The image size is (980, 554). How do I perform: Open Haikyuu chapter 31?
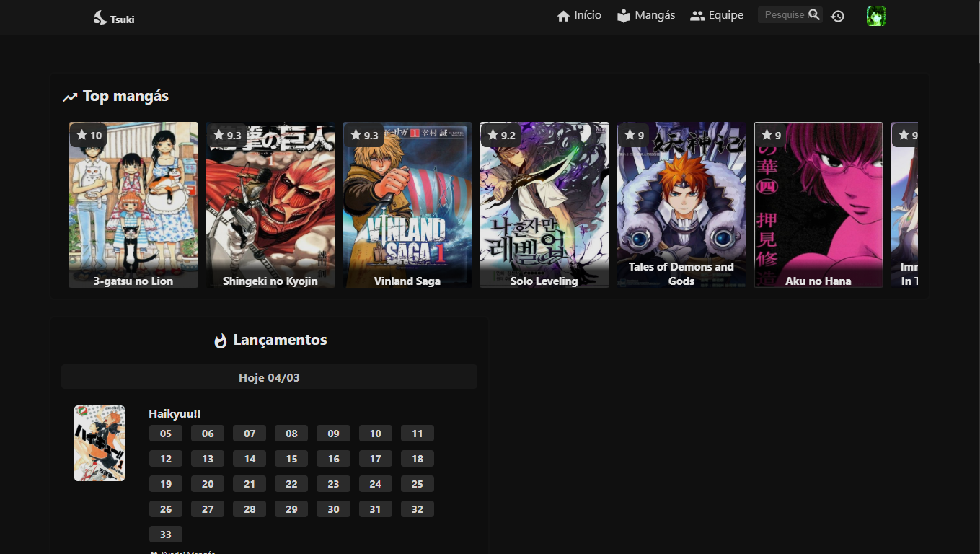click(376, 509)
